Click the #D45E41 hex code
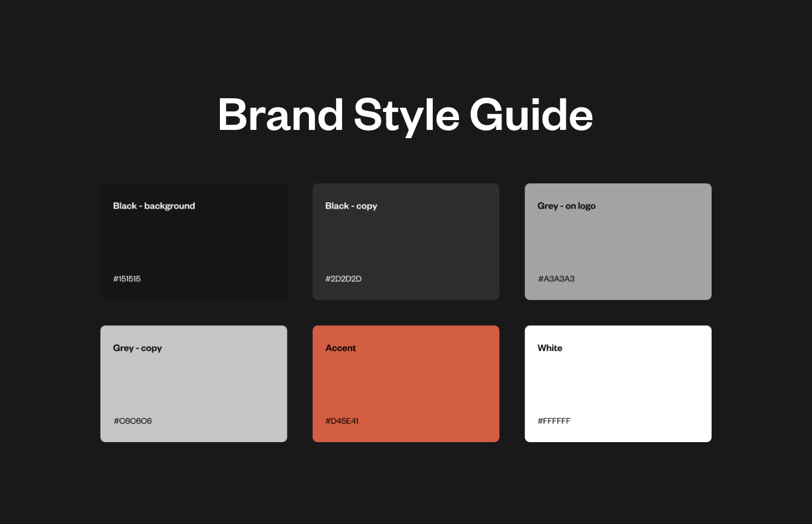Viewport: 812px width, 524px height. click(342, 421)
